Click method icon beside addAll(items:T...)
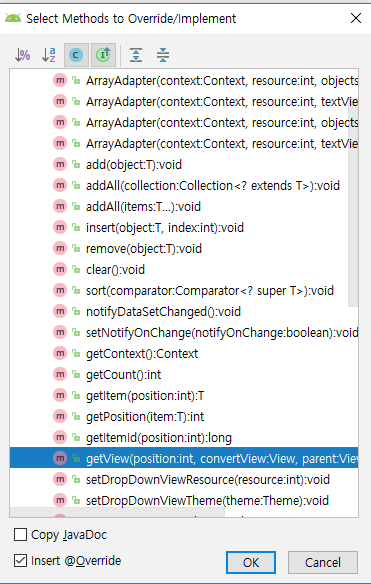This screenshot has width=371, height=584. 60,206
